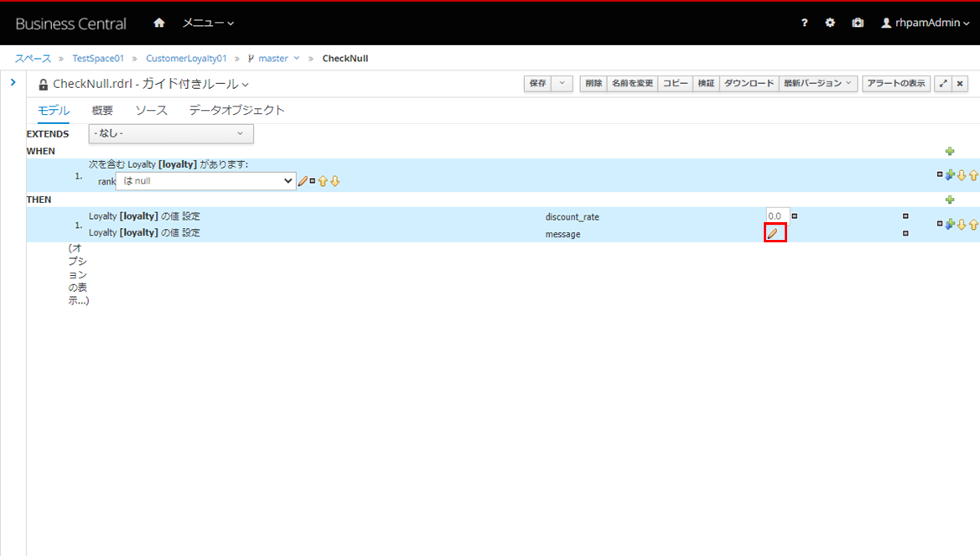Click the ダウンロード download button
Screen dimensions: 980x556
click(x=749, y=83)
